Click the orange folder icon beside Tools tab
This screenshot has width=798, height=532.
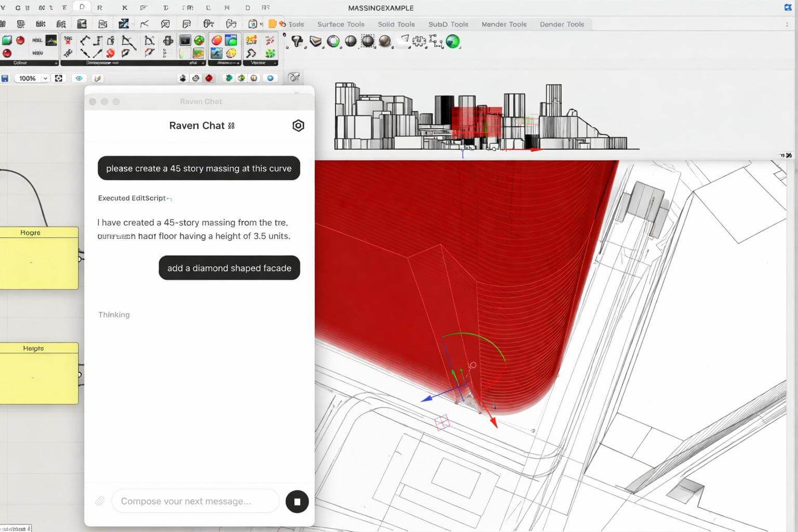pyautogui.click(x=272, y=24)
